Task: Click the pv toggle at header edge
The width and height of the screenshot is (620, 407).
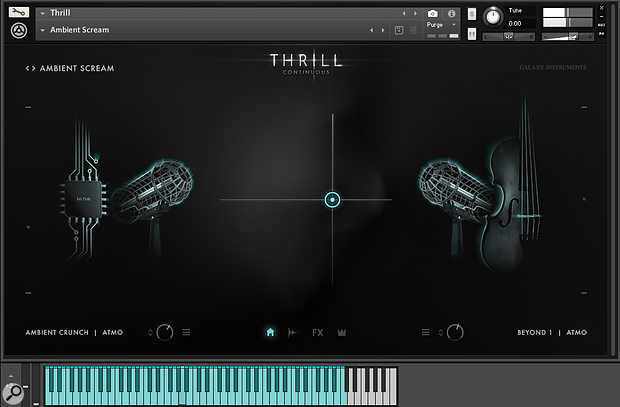Action: pos(602,34)
